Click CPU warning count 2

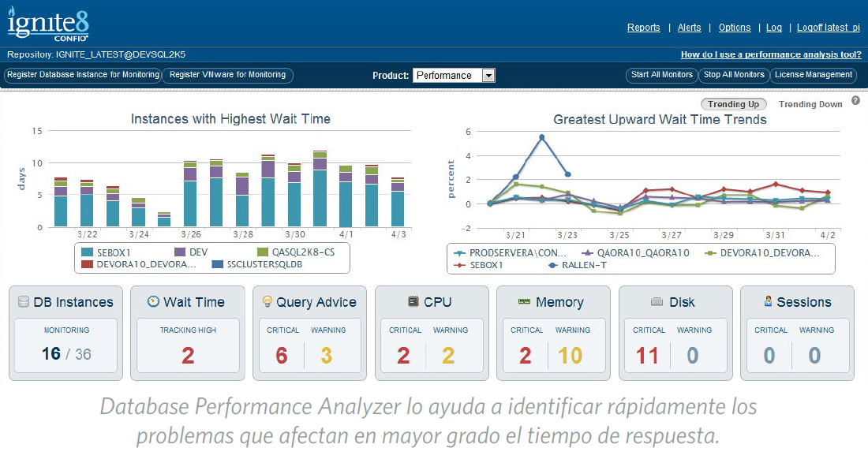(x=448, y=356)
